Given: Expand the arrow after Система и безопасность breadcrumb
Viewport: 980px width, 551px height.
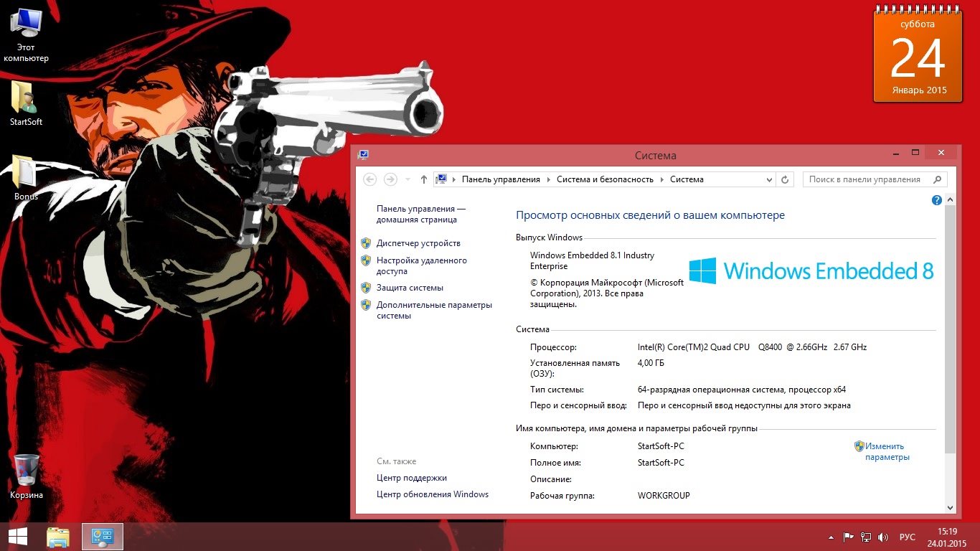Looking at the screenshot, I should (x=662, y=179).
